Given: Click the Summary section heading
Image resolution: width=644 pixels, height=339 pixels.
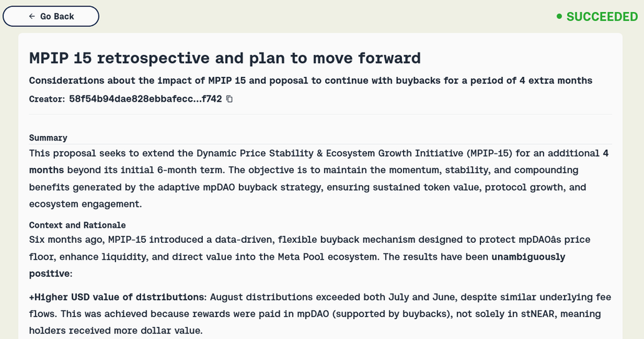Looking at the screenshot, I should coord(48,138).
